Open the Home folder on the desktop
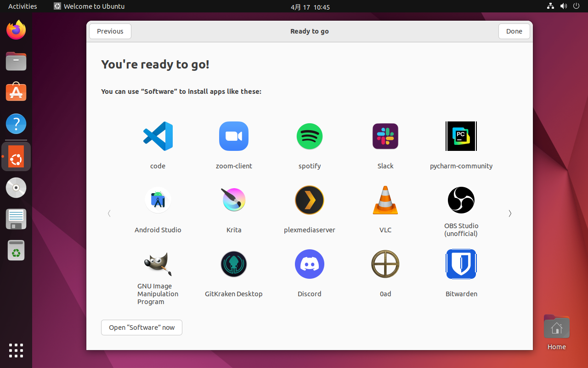The image size is (588, 368). [x=556, y=326]
